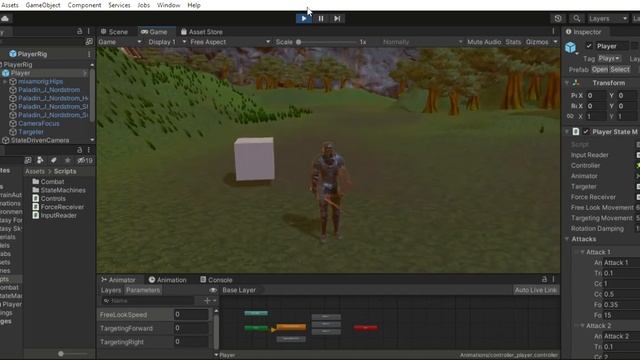Toggle the Animator eye visibility icon
This screenshot has height=360, width=640.
tap(213, 290)
